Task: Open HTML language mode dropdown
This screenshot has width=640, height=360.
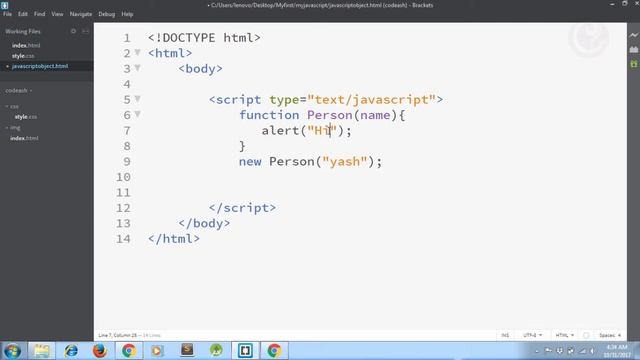Action: pos(564,335)
